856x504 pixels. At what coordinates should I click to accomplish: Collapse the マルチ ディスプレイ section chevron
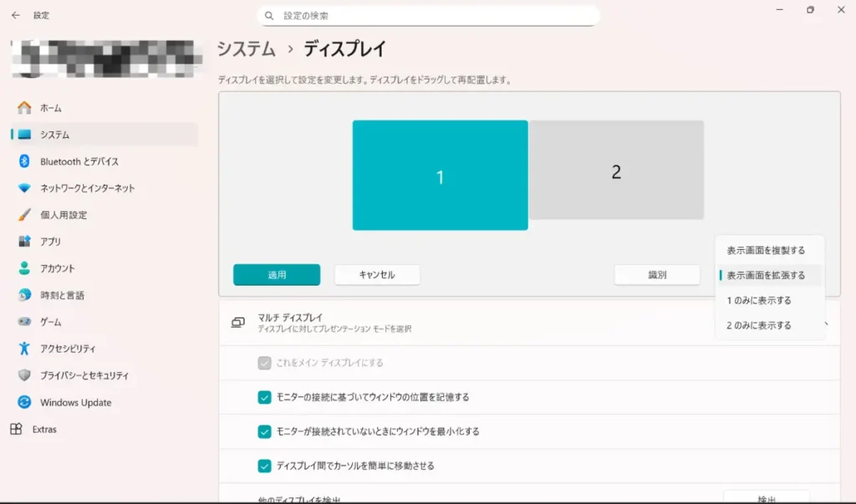(828, 323)
